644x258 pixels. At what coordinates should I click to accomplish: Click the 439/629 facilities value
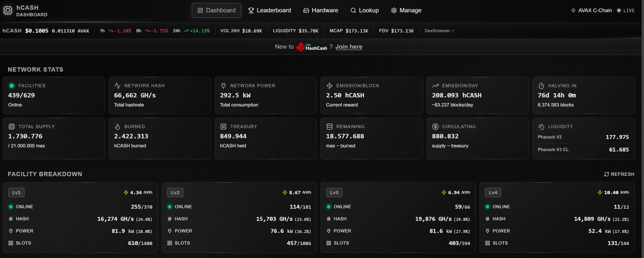tap(21, 95)
